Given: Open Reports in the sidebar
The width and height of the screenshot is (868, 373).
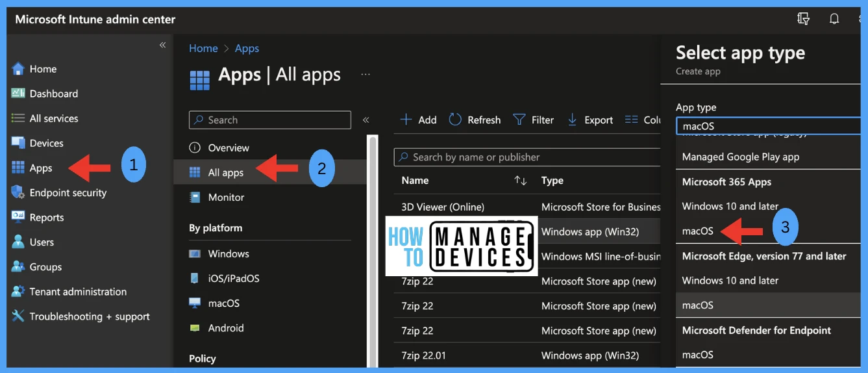Looking at the screenshot, I should [x=46, y=218].
